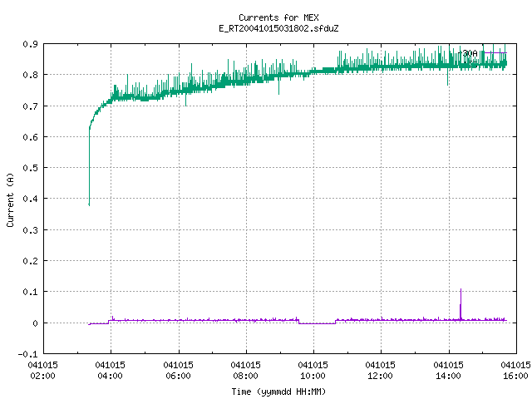Click the chart title "Currents for MEX"
532x399 pixels.
(278, 17)
